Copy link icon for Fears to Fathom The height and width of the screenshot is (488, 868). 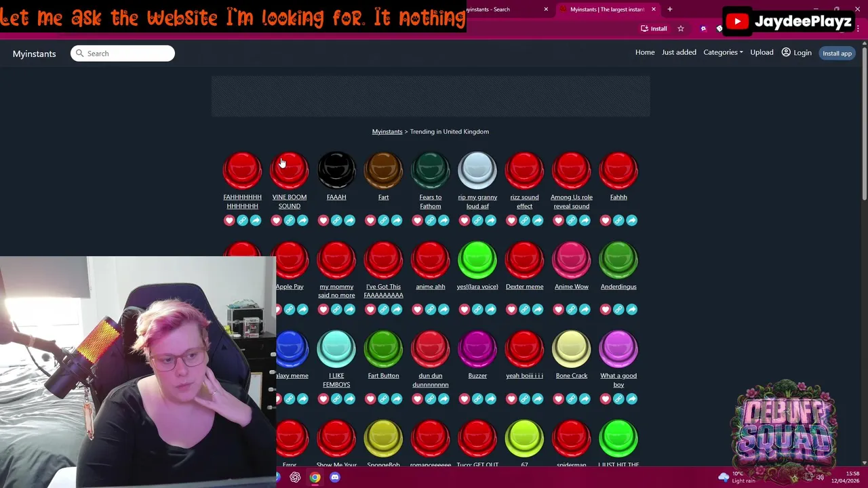pyautogui.click(x=431, y=220)
